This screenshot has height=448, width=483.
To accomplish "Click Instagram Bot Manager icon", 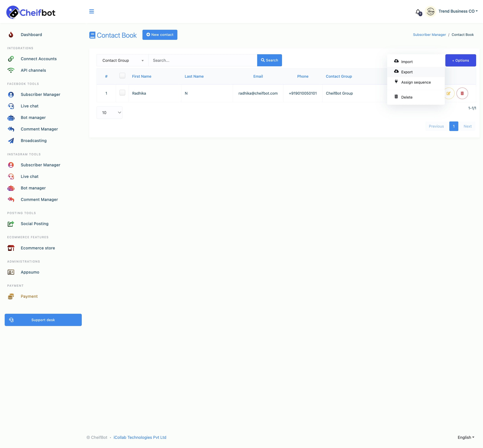I will click(x=11, y=188).
